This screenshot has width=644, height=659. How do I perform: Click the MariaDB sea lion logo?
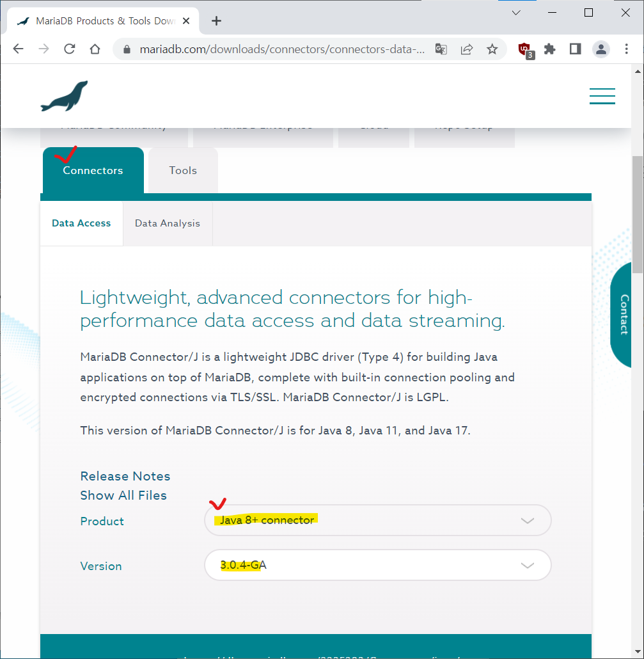(x=65, y=96)
